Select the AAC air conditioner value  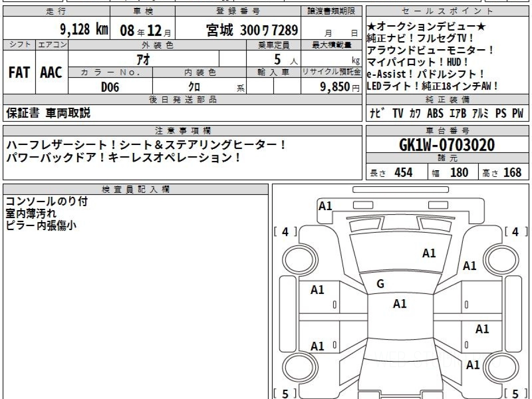(51, 73)
